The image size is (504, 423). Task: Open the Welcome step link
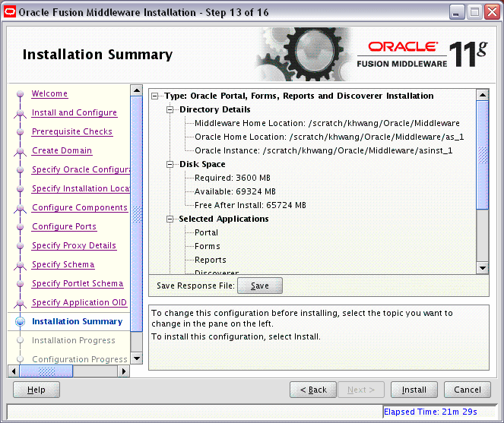click(49, 93)
